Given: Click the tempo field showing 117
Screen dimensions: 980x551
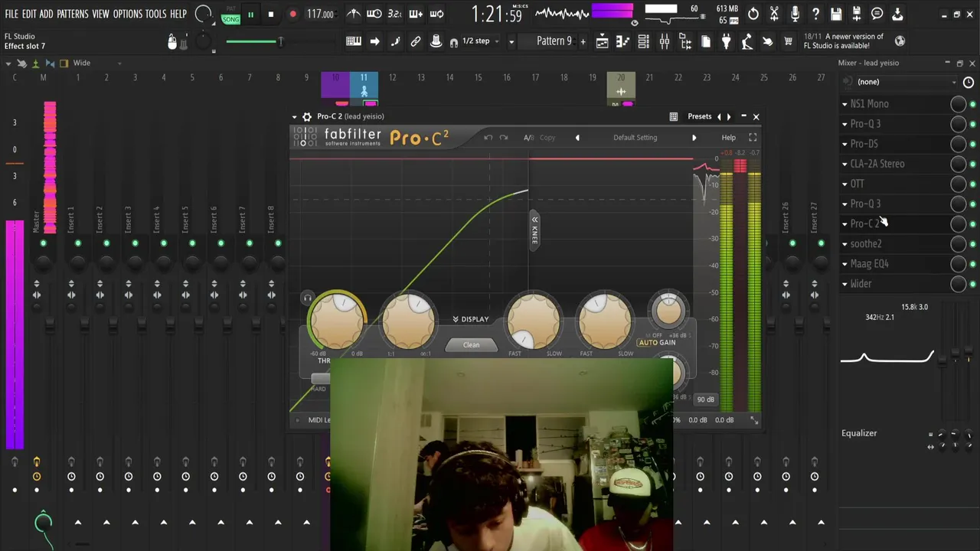Looking at the screenshot, I should [320, 15].
